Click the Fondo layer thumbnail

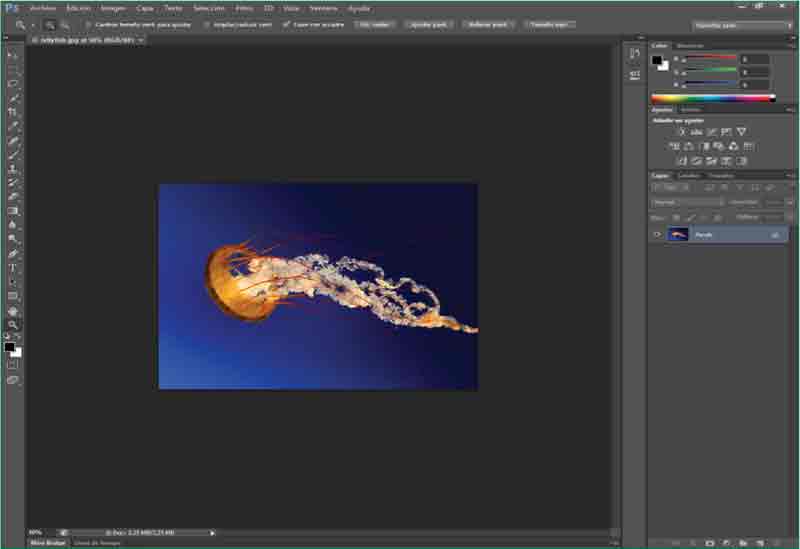[678, 234]
